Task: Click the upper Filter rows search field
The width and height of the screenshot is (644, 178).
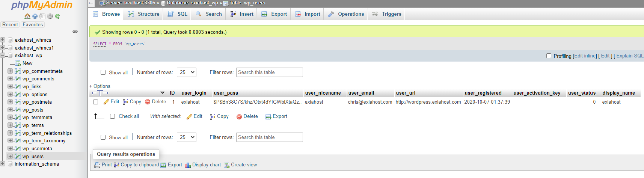Action: coord(270,72)
